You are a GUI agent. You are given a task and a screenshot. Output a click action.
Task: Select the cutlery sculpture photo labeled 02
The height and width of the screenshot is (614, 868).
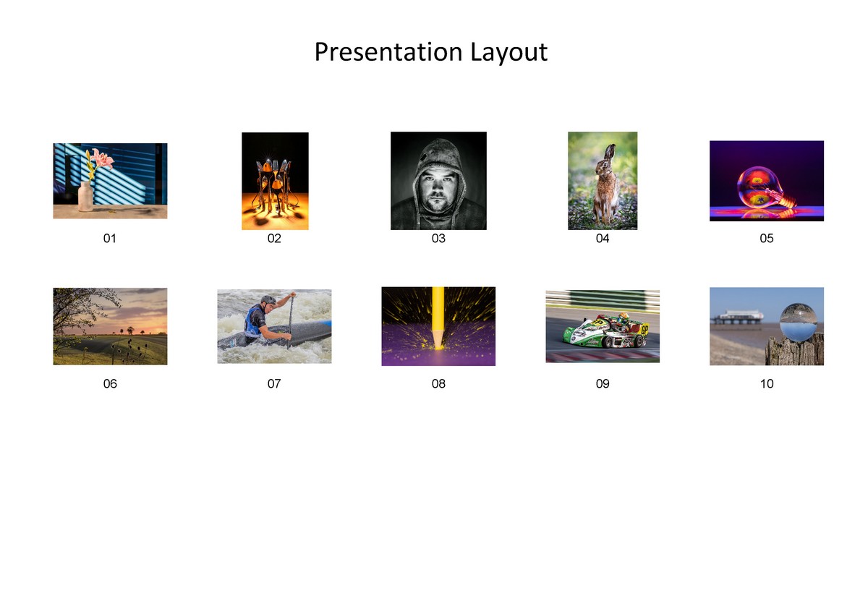(275, 180)
